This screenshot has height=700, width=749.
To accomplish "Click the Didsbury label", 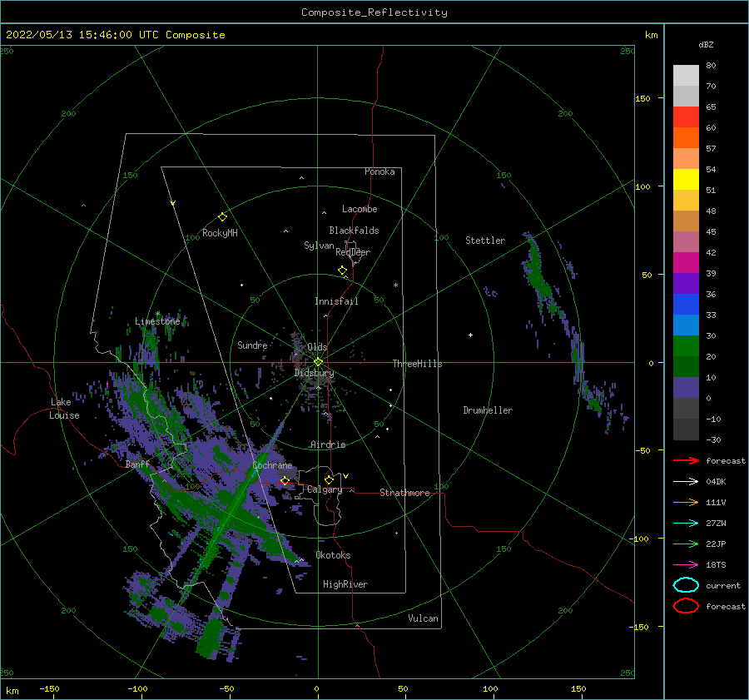I will click(x=315, y=373).
